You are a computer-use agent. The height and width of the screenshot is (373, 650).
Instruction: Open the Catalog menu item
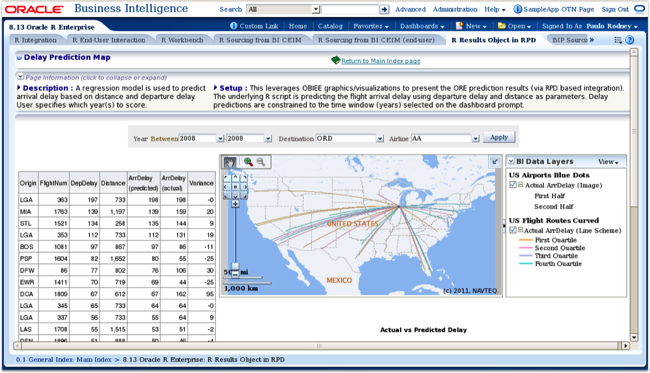tap(330, 26)
